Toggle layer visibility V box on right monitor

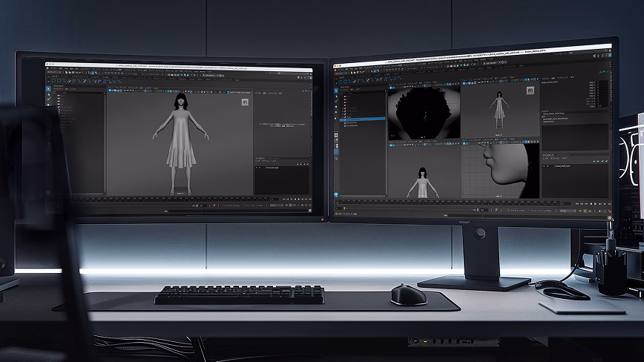[544, 166]
